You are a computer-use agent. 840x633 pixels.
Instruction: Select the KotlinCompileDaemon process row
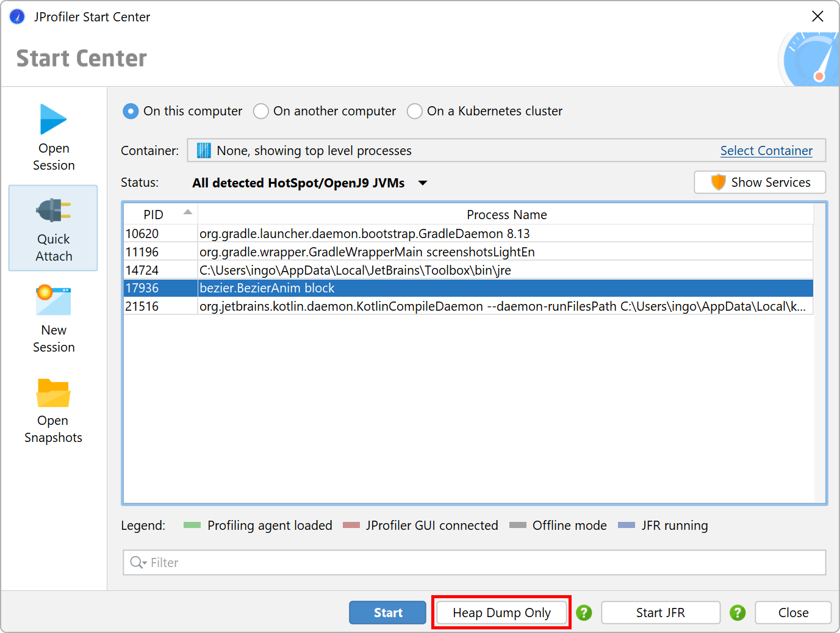click(468, 306)
